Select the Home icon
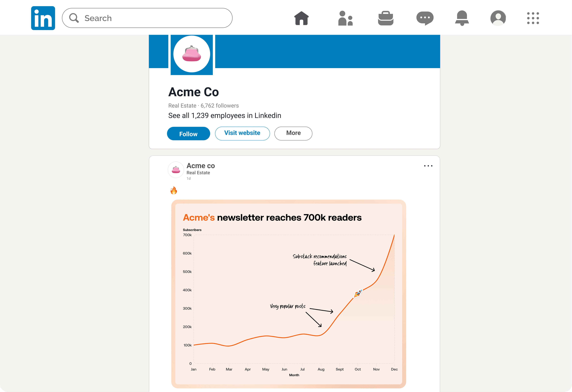 [301, 18]
